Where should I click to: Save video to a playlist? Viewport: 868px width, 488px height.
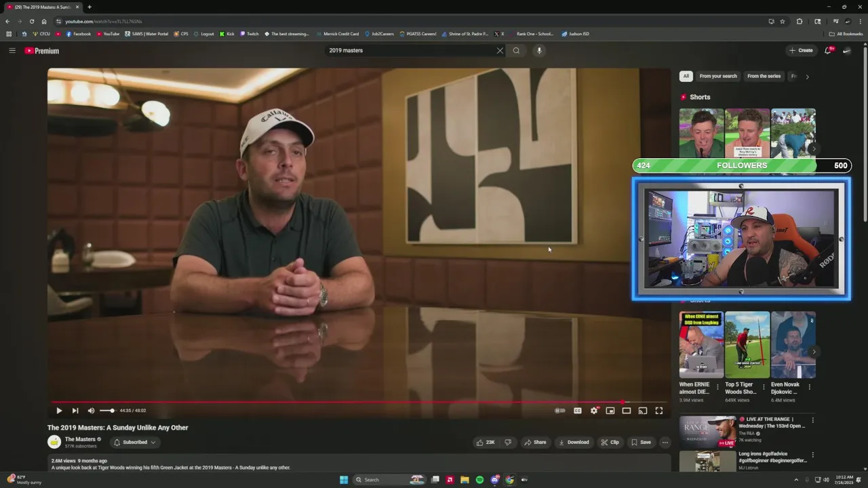coord(641,442)
